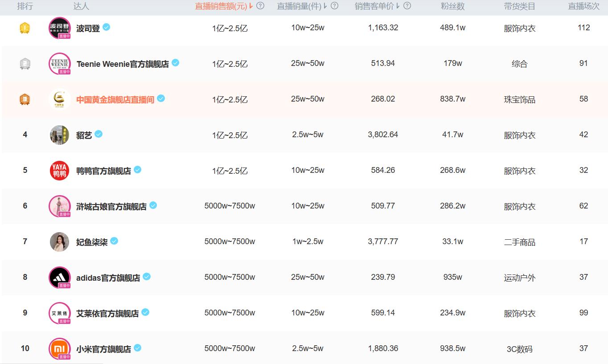Click the 粉丝数 column header

(452, 6)
